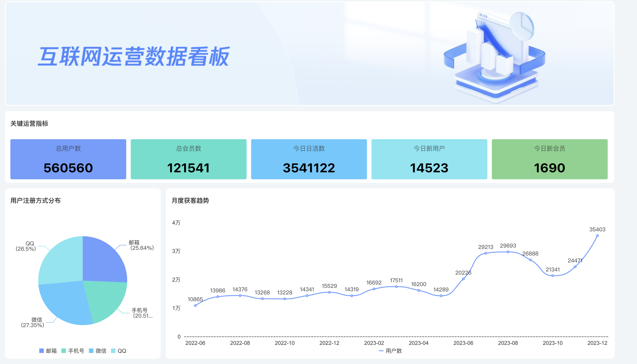Click the 总用户数 560560 card
Screen dimensions: 637x364
point(68,159)
